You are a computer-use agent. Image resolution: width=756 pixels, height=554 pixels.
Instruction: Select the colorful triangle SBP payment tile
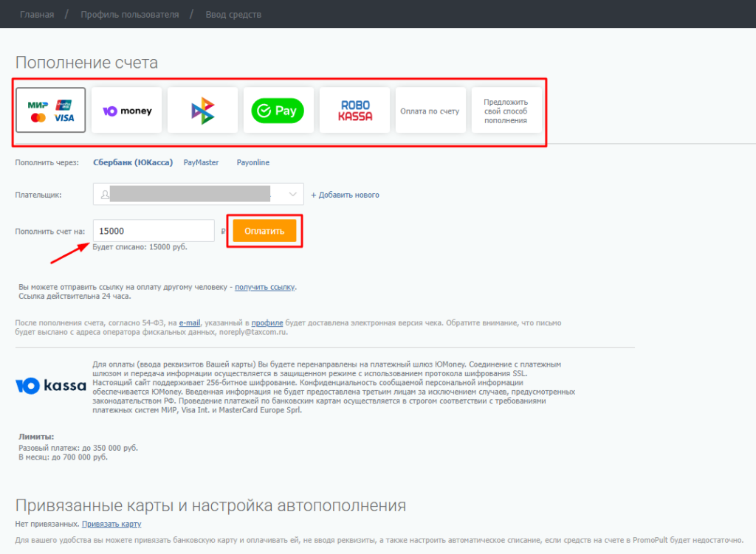pyautogui.click(x=203, y=111)
